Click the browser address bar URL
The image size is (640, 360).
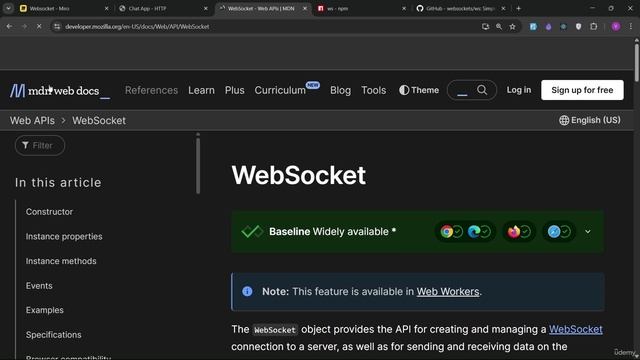137,27
